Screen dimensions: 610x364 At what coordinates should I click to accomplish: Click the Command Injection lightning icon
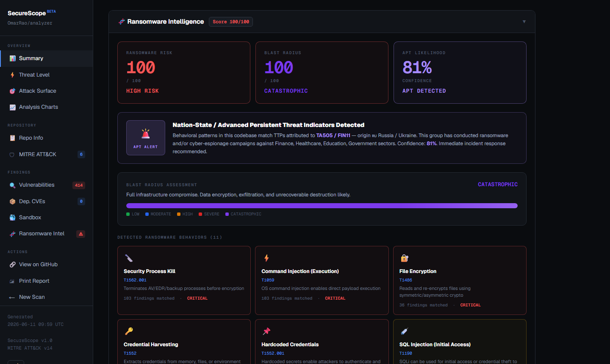tap(266, 258)
